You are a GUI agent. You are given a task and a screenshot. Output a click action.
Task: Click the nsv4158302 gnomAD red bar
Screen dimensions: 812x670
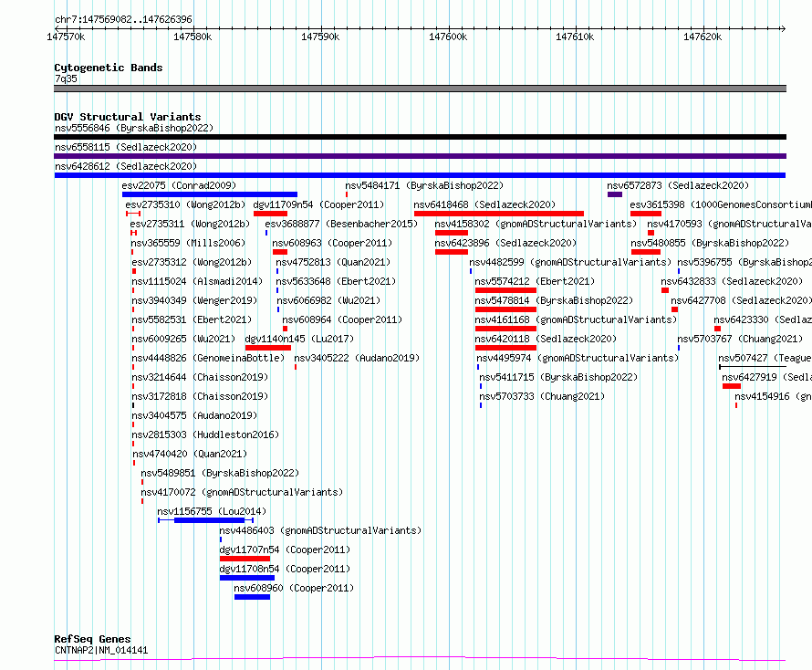tap(451, 233)
